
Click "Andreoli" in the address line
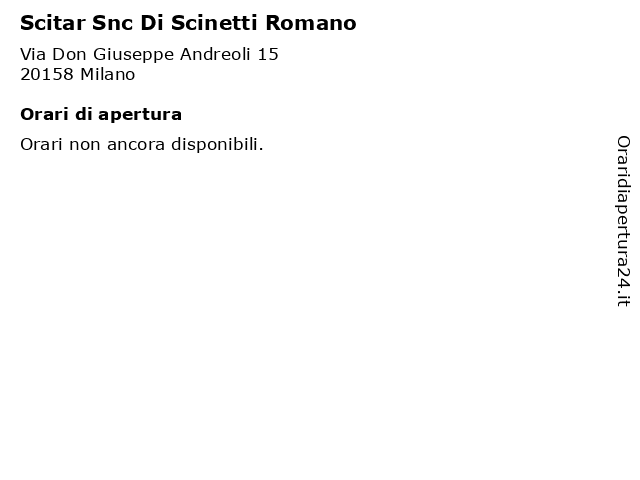point(213,54)
